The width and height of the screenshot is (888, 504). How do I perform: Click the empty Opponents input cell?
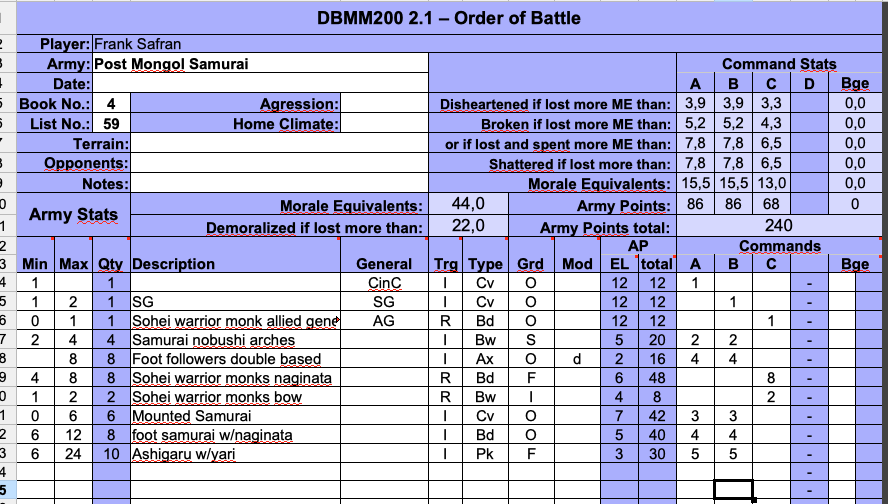coord(280,164)
